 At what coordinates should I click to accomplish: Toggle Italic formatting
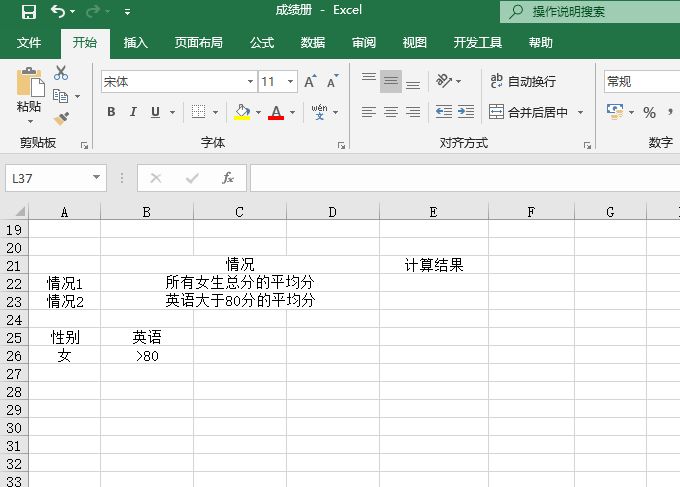pyautogui.click(x=134, y=112)
